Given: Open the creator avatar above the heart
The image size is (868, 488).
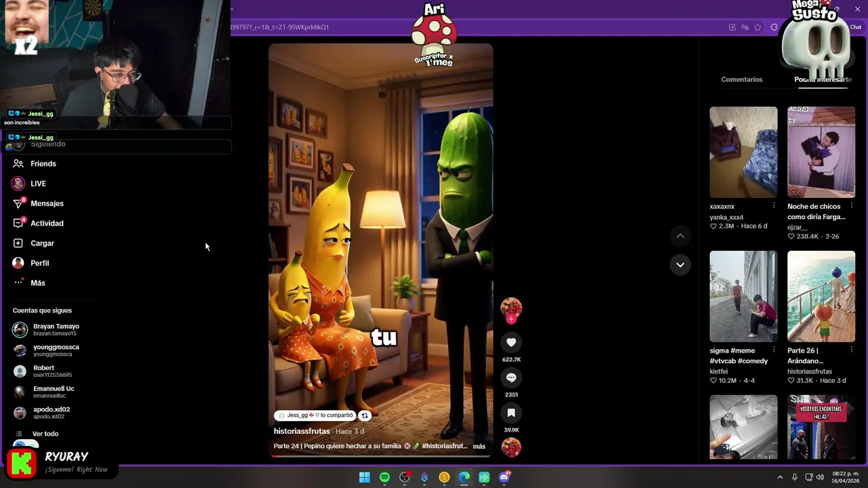Looking at the screenshot, I should pos(511,308).
